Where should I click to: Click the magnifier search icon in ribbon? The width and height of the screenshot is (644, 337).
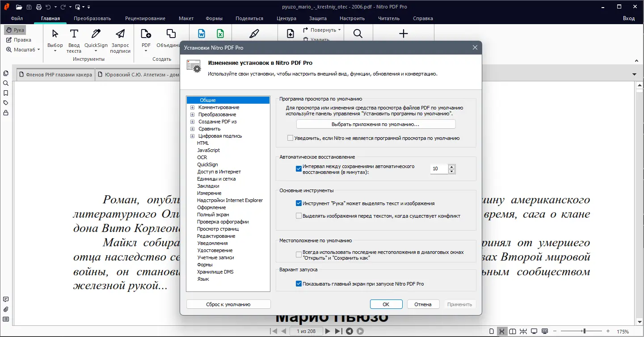[358, 34]
